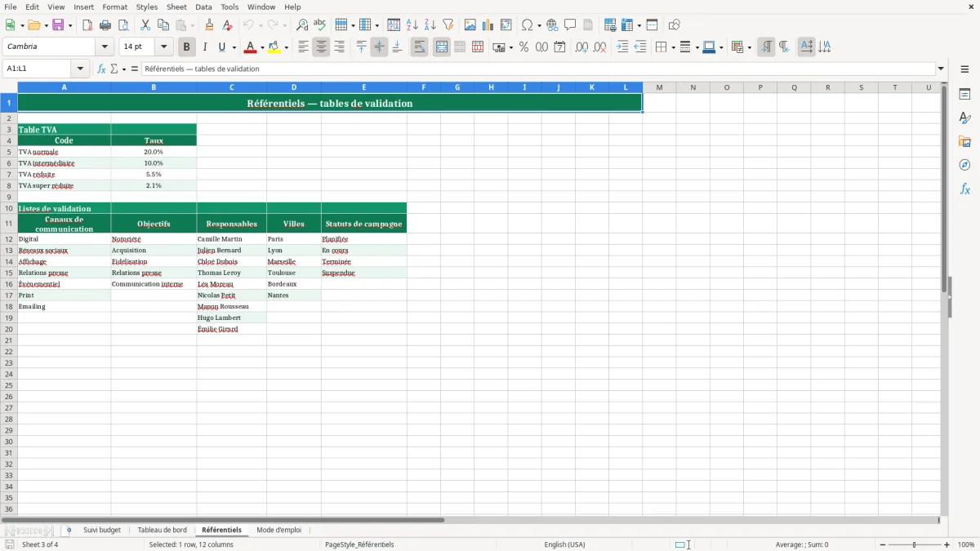This screenshot has width=980, height=551.
Task: Toggle Center Horizontally alignment
Action: (321, 47)
